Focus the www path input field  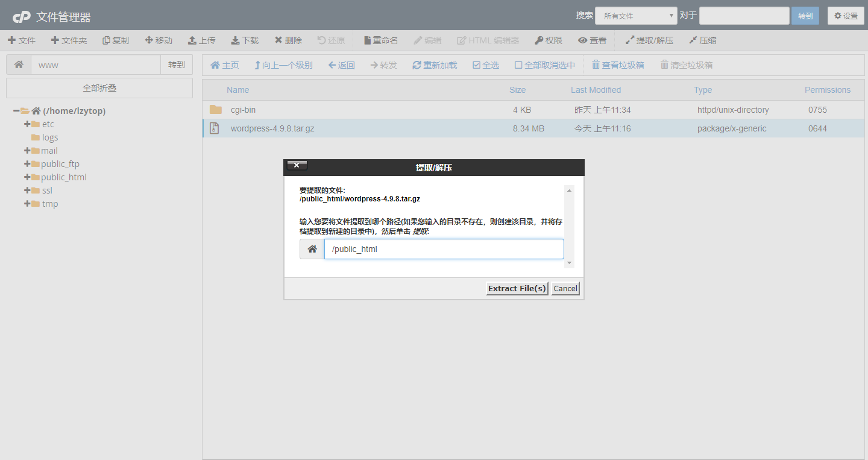(96, 65)
